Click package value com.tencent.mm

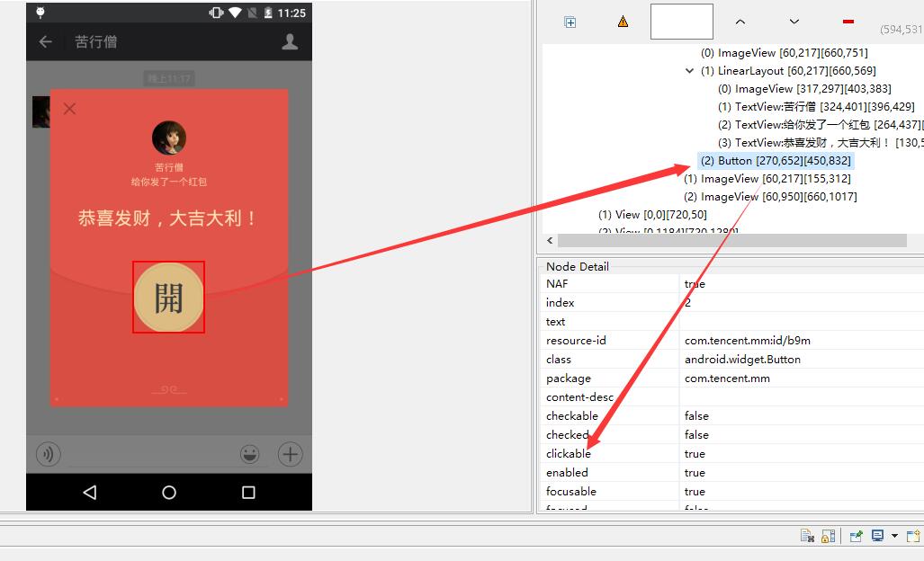(x=727, y=378)
